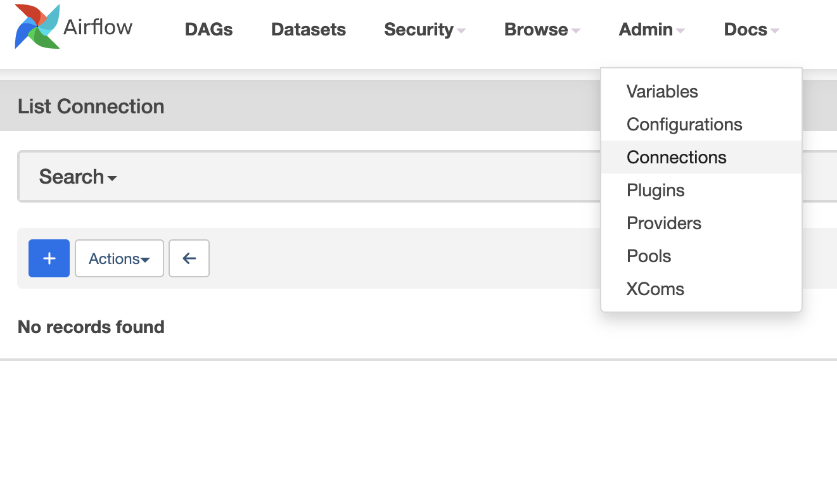Choose Pools in Admin menu
Screen dimensions: 837x504
tap(648, 256)
